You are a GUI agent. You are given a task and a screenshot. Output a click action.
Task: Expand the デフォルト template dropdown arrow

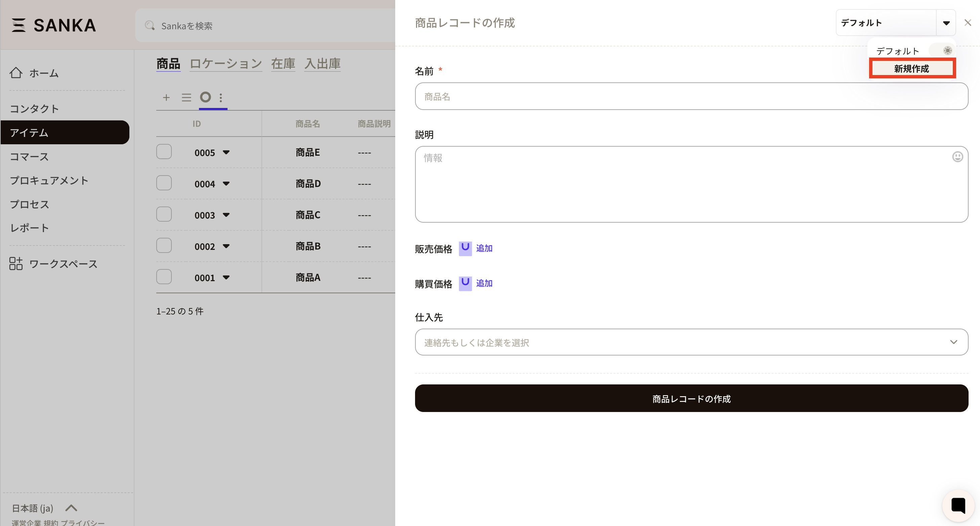click(x=946, y=23)
